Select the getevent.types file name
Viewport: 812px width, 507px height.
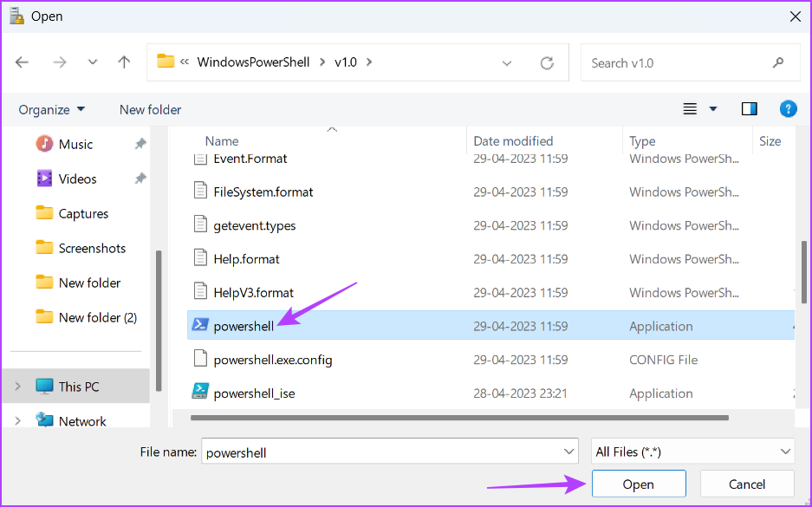point(254,226)
